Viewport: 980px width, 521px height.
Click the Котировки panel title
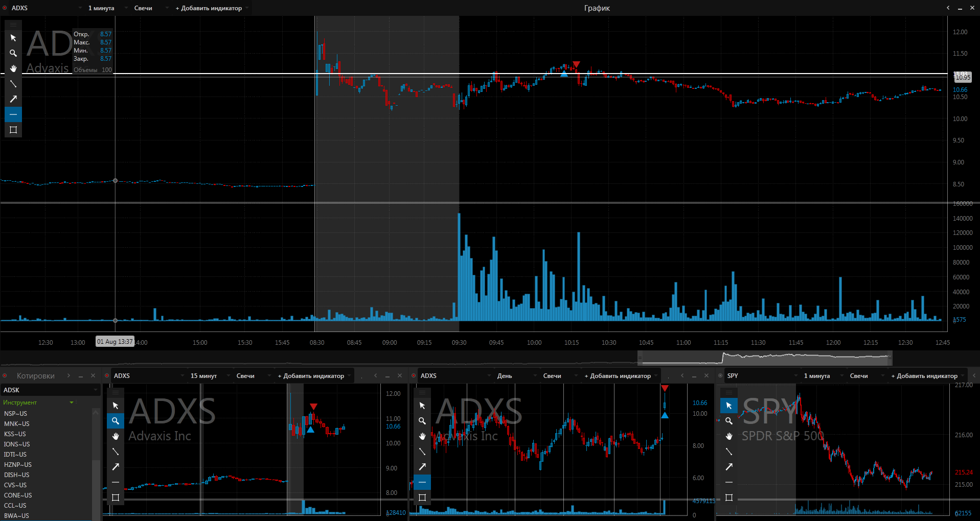click(36, 376)
